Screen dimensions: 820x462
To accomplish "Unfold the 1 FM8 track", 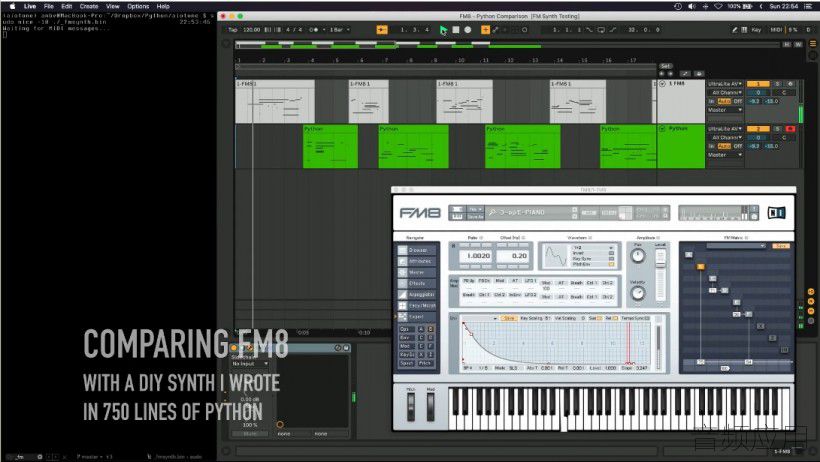I will (x=663, y=84).
